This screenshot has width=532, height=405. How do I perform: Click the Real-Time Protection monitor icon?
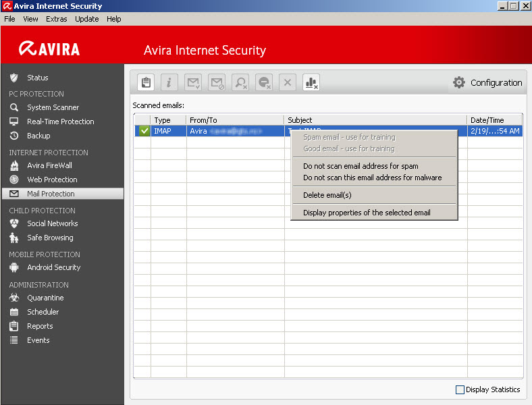[14, 122]
